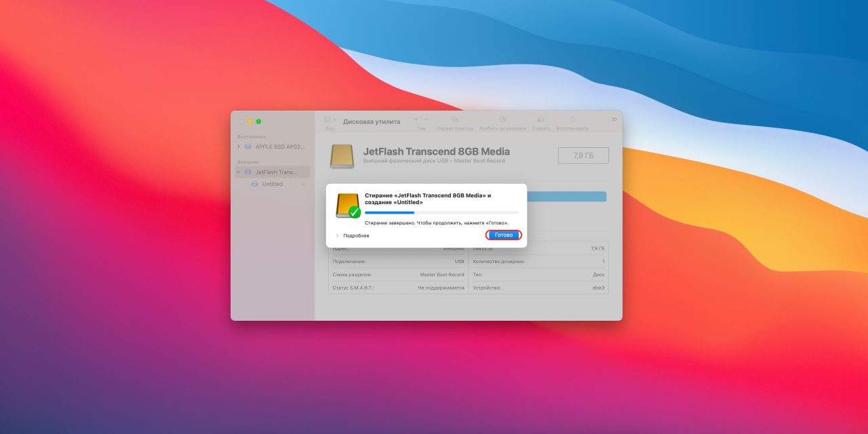Open the Вид sidebar view dropdown
This screenshot has width=868, height=434.
pyautogui.click(x=330, y=119)
